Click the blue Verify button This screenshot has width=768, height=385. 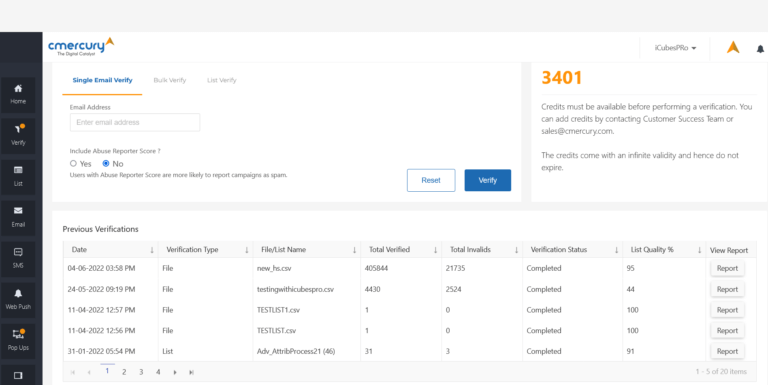tap(488, 180)
